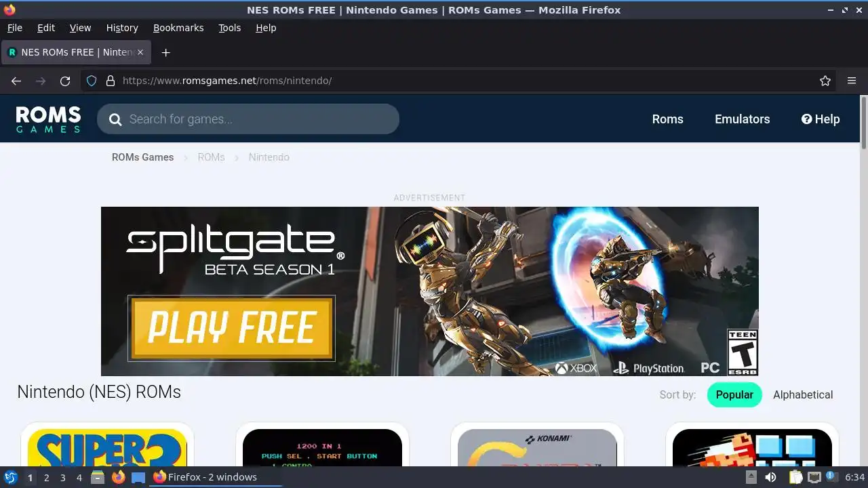Click the Nintendo breadcrumb text
Image resolution: width=868 pixels, height=488 pixels.
[269, 157]
